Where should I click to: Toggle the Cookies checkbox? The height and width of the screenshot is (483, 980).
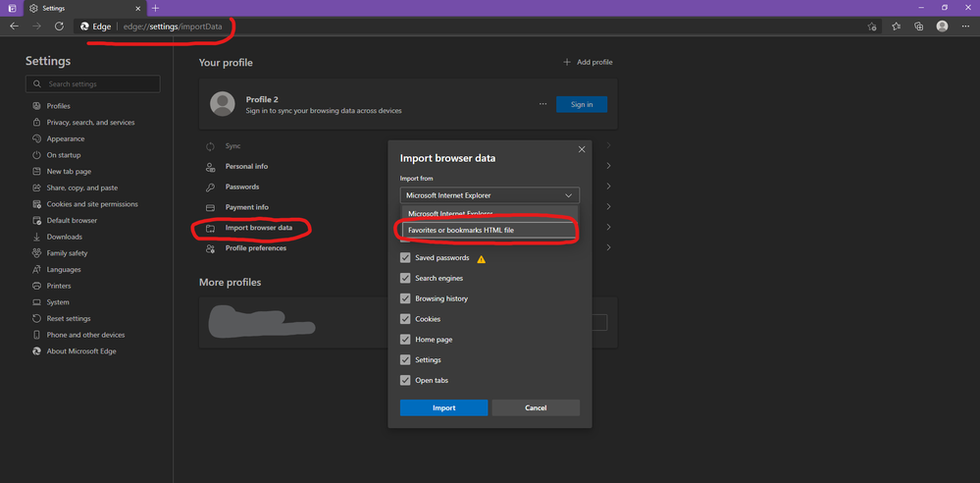click(x=405, y=319)
